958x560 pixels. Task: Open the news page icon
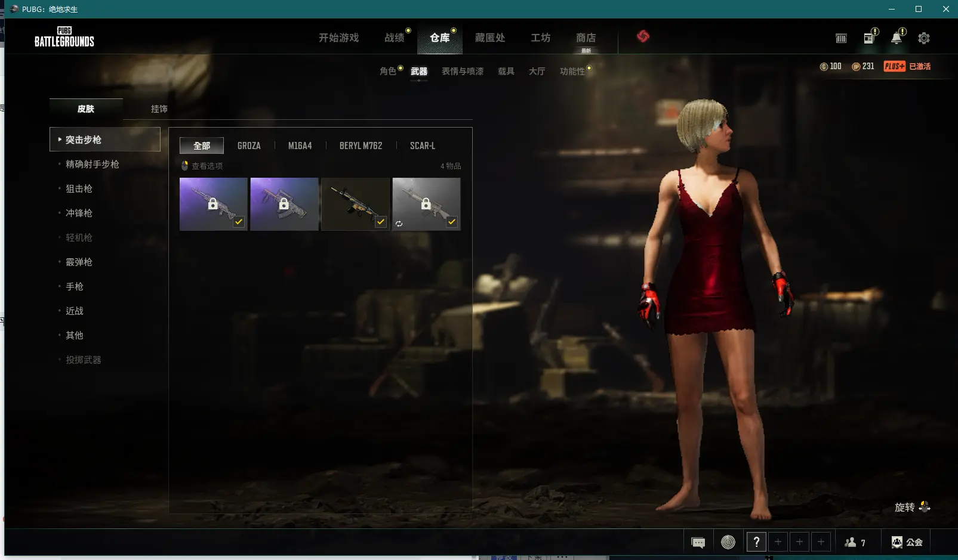tap(869, 38)
